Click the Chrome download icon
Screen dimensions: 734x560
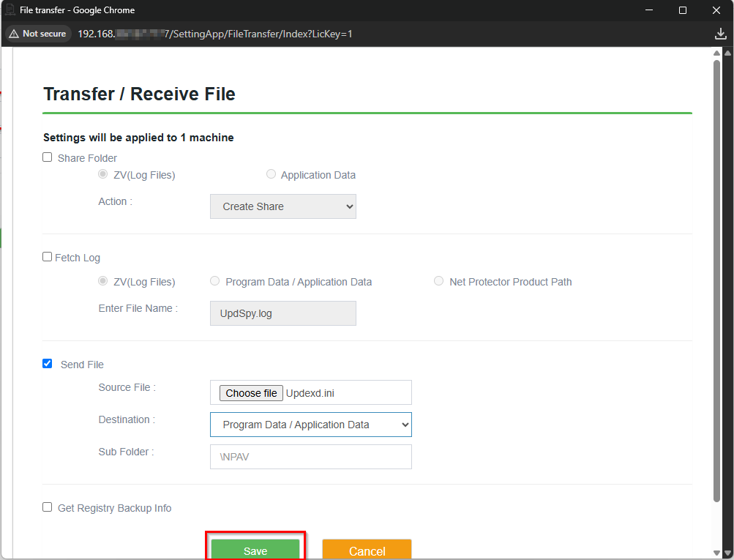pyautogui.click(x=720, y=34)
